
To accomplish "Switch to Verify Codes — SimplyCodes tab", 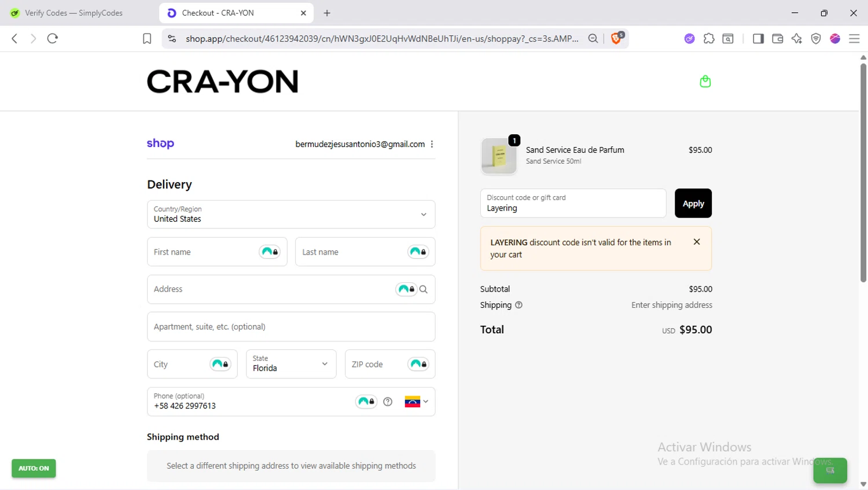I will click(x=74, y=13).
